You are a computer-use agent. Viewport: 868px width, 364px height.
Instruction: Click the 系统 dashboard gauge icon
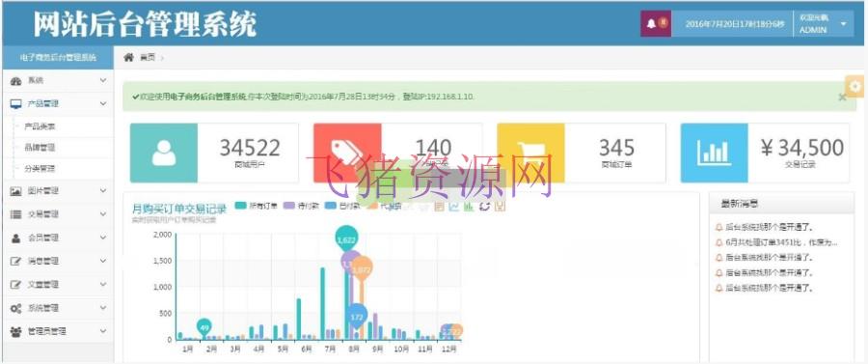[16, 81]
